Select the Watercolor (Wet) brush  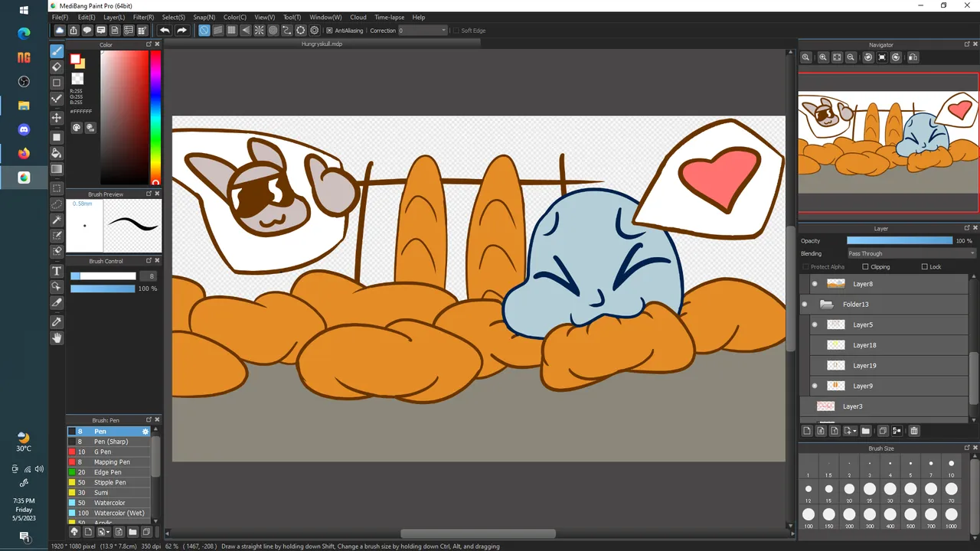(x=109, y=513)
